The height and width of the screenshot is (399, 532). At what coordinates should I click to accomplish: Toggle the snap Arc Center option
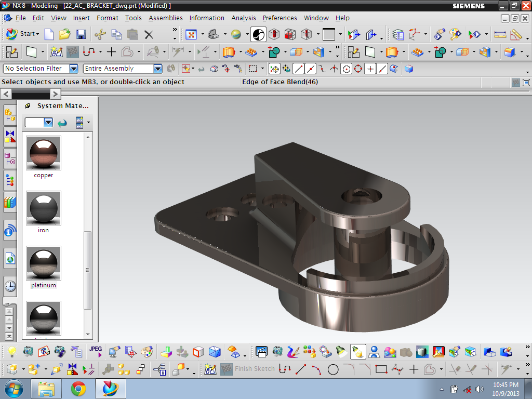pyautogui.click(x=346, y=69)
